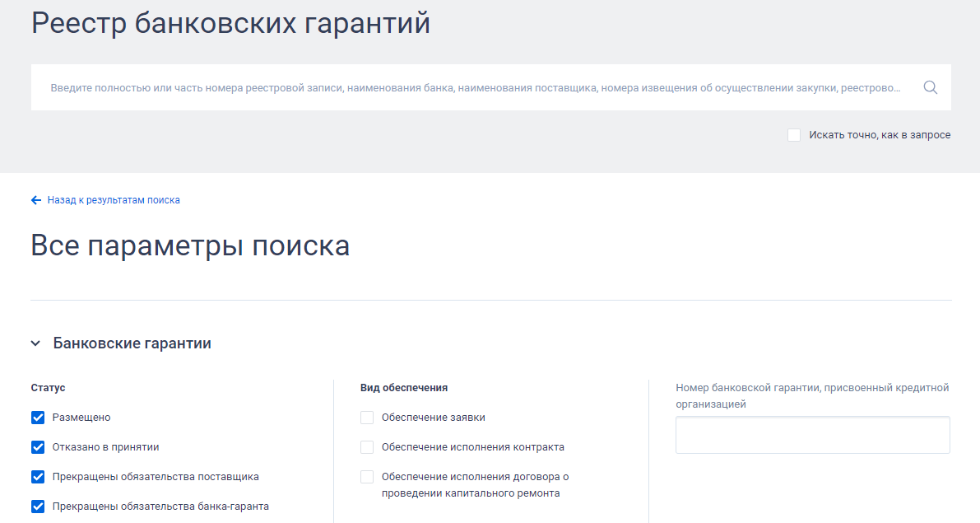Screen dimensions: 980x523
Task: Click the blue back arrow icon
Action: coord(36,200)
